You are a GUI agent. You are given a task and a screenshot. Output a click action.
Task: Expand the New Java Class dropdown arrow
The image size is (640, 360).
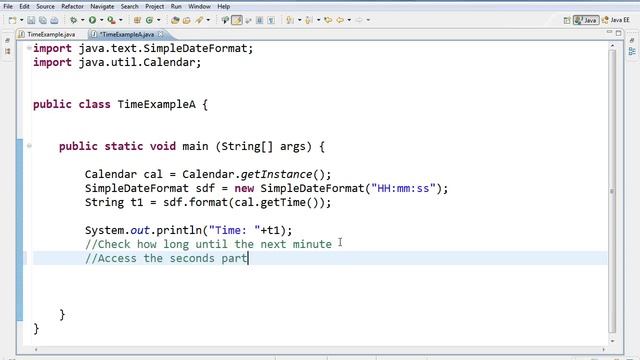pos(158,20)
